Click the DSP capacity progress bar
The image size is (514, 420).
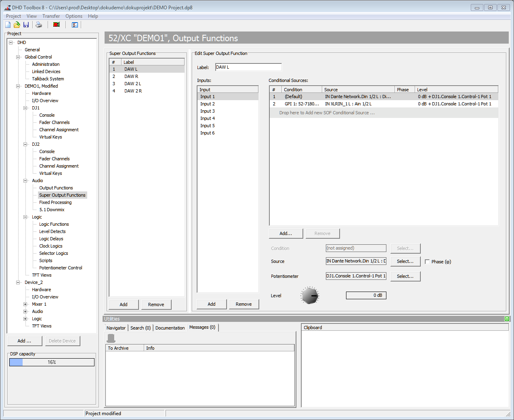(52, 362)
